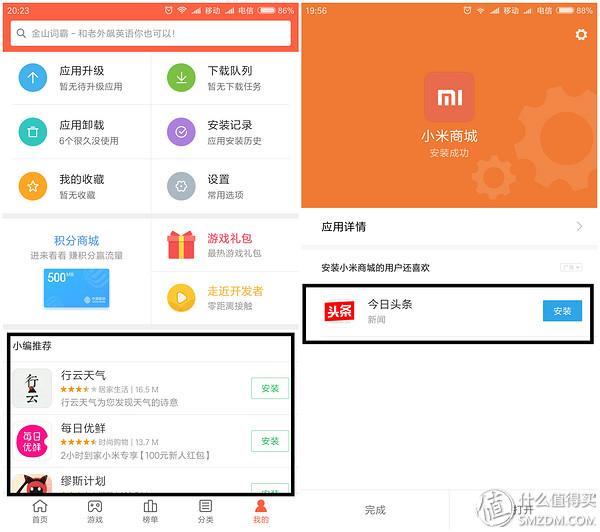Switch to the 我的 profile tab
Image resolution: width=600 pixels, height=532 pixels.
pos(261,511)
